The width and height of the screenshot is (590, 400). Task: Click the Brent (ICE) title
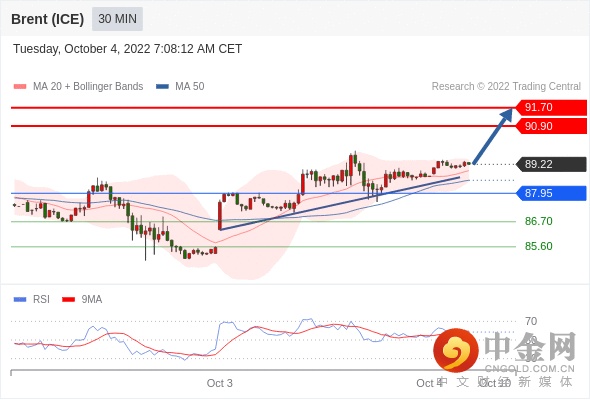pyautogui.click(x=47, y=19)
